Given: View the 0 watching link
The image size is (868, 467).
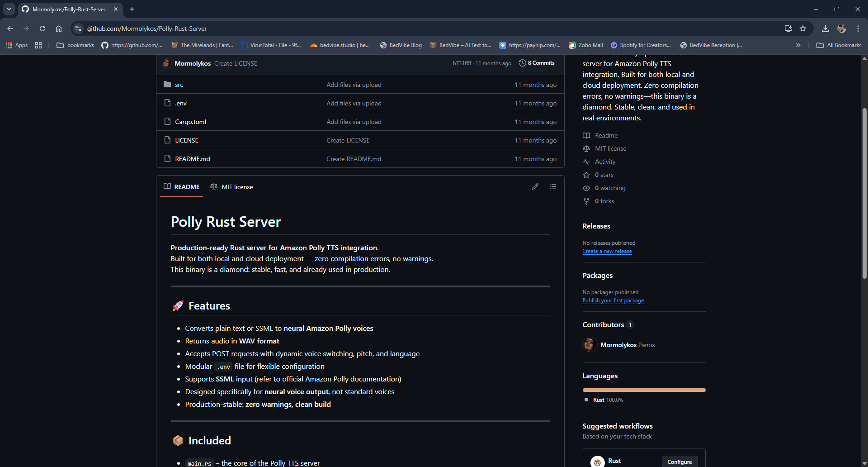Looking at the screenshot, I should point(610,188).
